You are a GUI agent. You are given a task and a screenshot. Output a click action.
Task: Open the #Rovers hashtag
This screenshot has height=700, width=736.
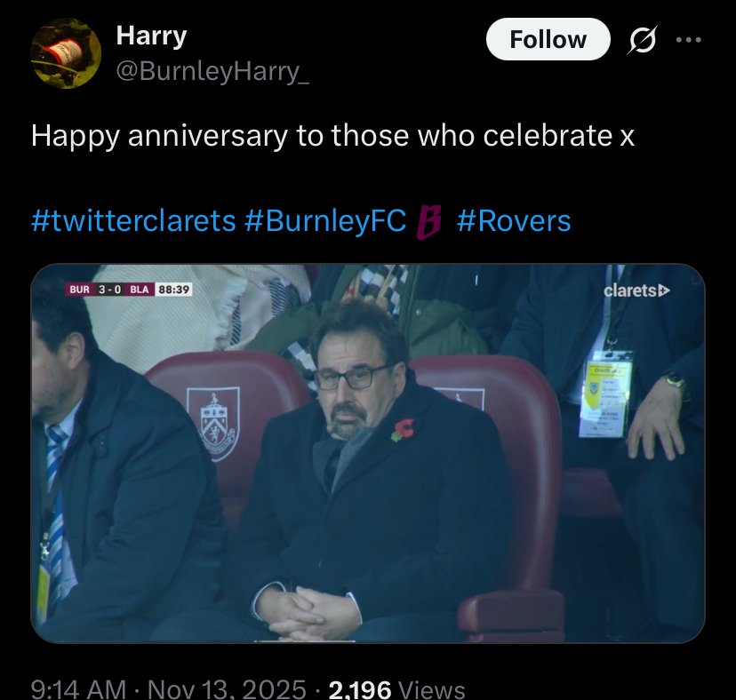pos(513,220)
